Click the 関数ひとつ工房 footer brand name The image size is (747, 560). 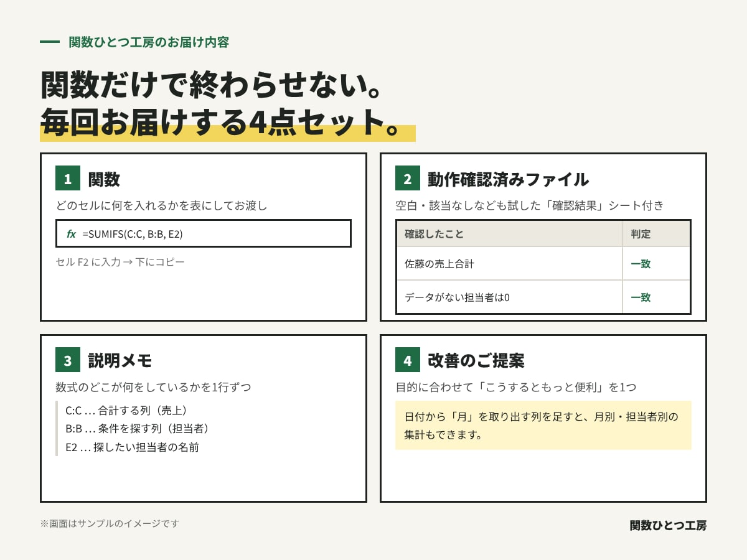668,525
